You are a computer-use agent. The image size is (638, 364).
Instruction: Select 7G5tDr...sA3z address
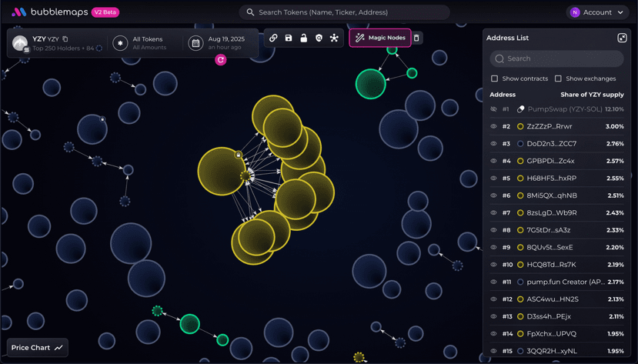click(x=549, y=230)
